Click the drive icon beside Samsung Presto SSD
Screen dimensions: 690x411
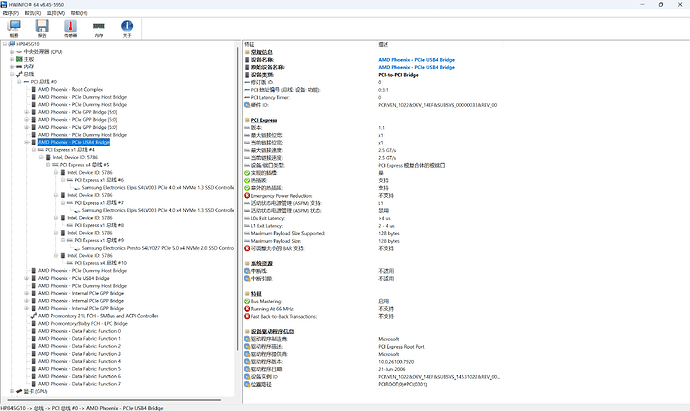click(x=77, y=248)
